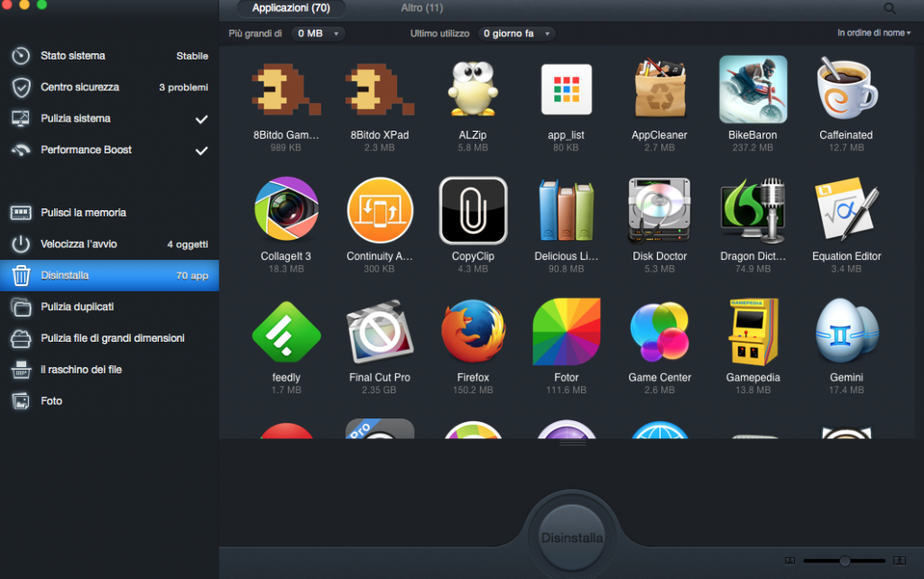Select the Final Cut Pro icon
924x579 pixels.
(380, 332)
